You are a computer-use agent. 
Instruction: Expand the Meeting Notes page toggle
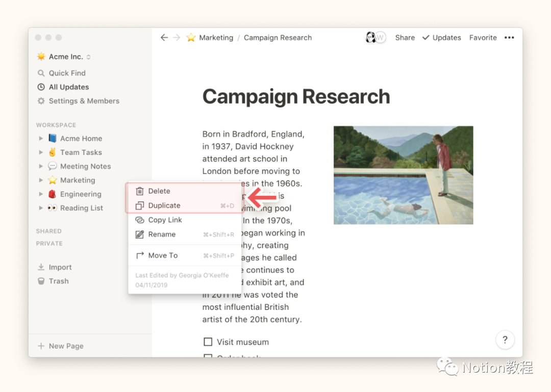point(41,166)
